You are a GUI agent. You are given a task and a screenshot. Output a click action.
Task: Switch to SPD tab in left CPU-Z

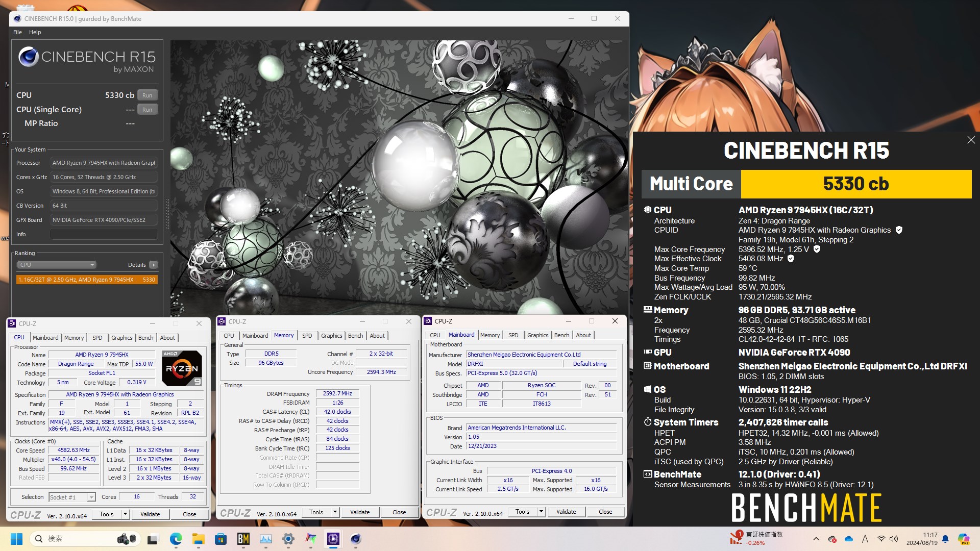[97, 338]
